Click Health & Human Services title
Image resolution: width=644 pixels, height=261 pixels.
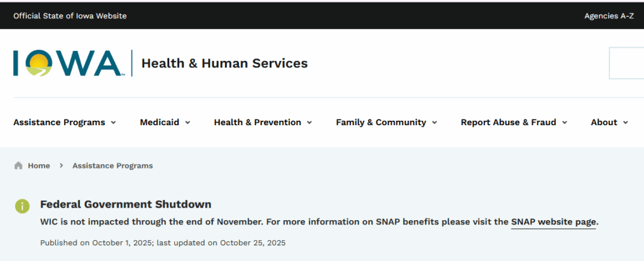(225, 63)
